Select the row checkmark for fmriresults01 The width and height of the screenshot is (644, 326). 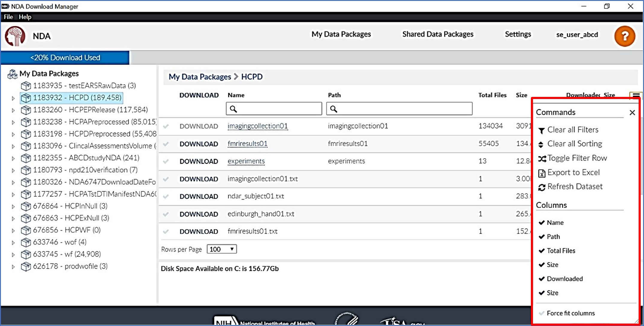pyautogui.click(x=166, y=144)
